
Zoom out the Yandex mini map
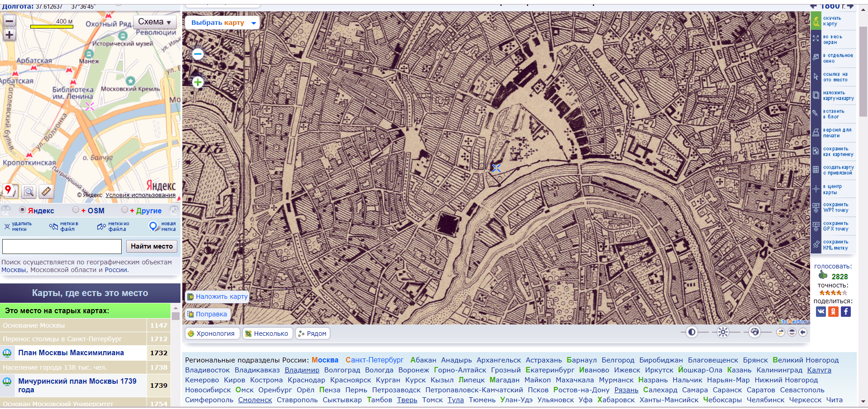coord(9,21)
